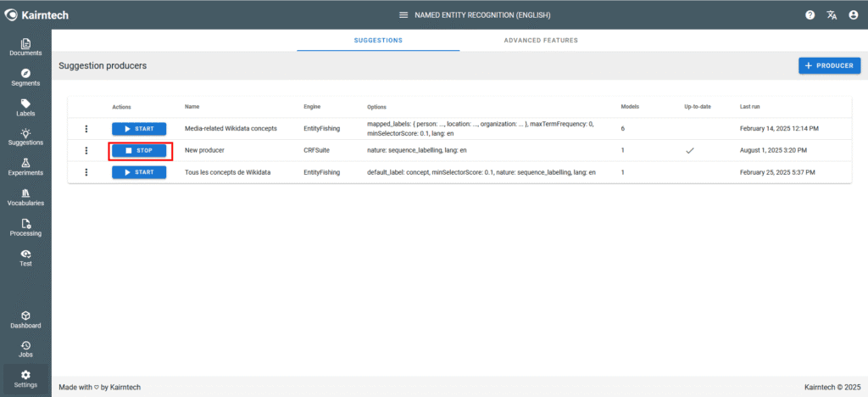
Task: Click the up-to-date checkmark for New producer
Action: [x=690, y=151]
